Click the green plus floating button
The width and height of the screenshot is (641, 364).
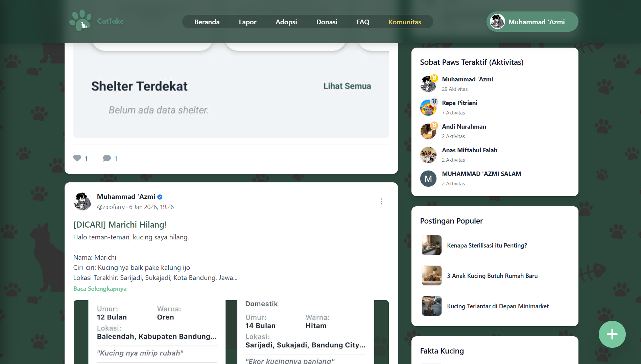coord(612,334)
